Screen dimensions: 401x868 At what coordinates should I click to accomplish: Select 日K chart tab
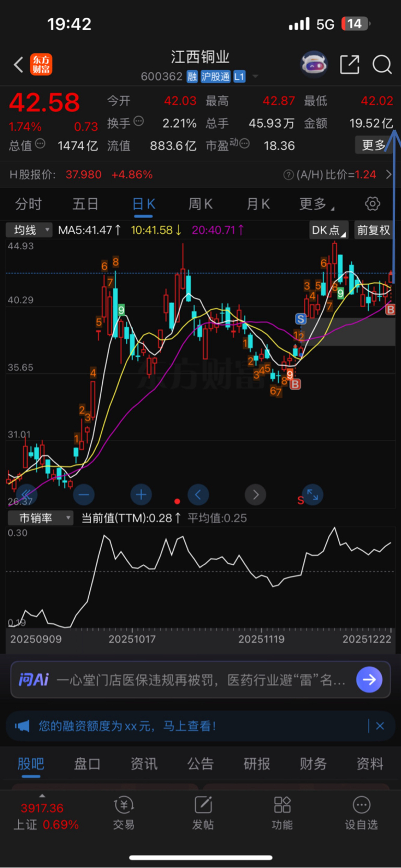click(144, 204)
